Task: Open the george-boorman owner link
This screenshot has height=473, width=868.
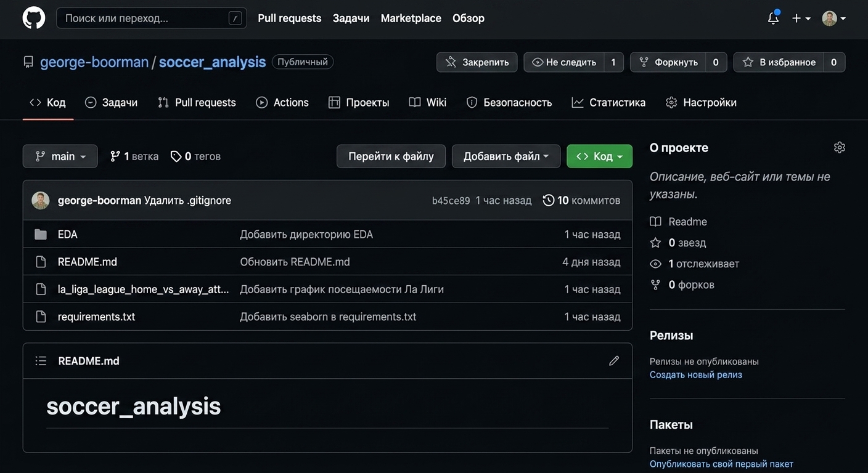Action: 94,62
